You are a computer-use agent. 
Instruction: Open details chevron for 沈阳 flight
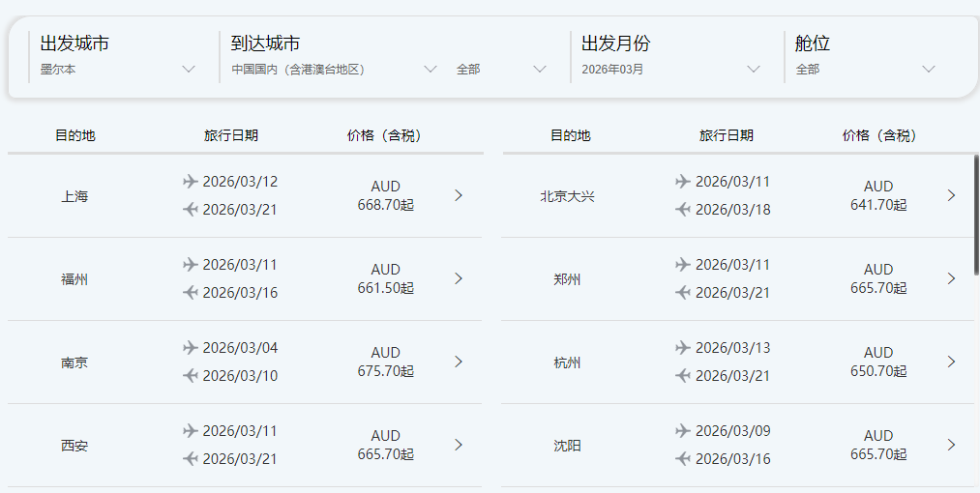point(951,445)
